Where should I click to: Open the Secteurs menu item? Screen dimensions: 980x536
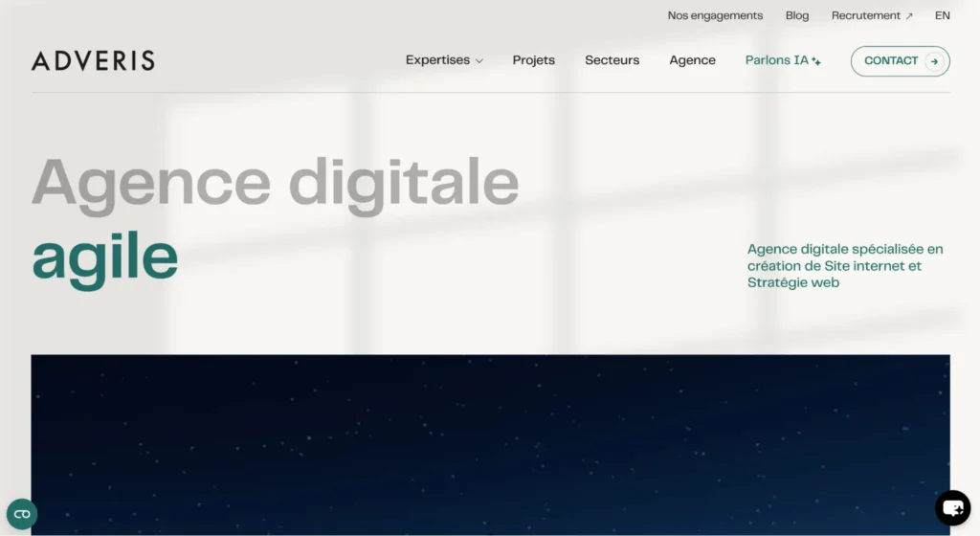tap(612, 60)
